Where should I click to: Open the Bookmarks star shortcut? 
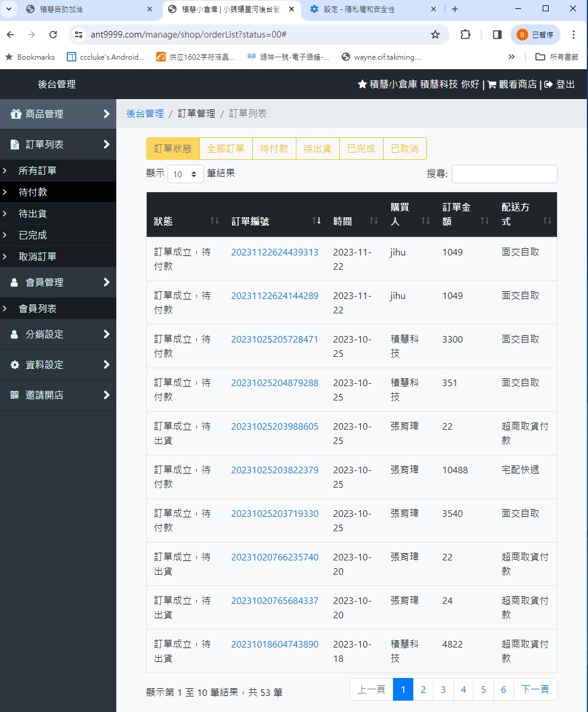[x=29, y=57]
